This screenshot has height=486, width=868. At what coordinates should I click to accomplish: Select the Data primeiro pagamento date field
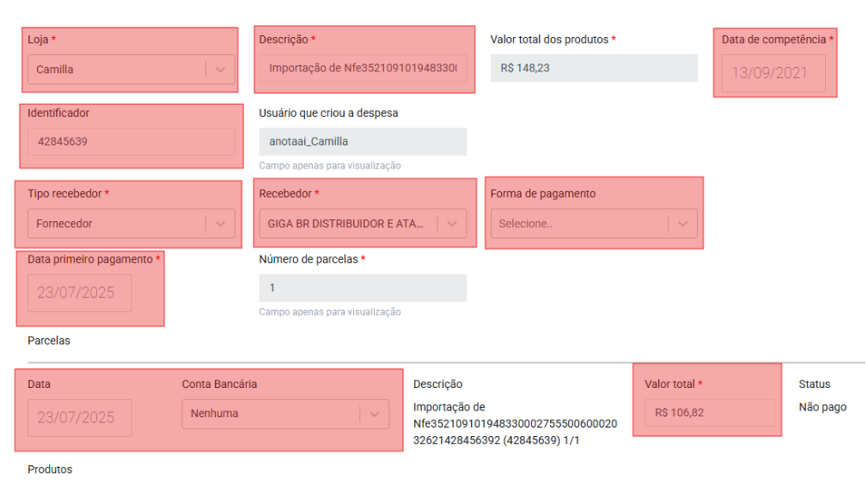click(80, 292)
